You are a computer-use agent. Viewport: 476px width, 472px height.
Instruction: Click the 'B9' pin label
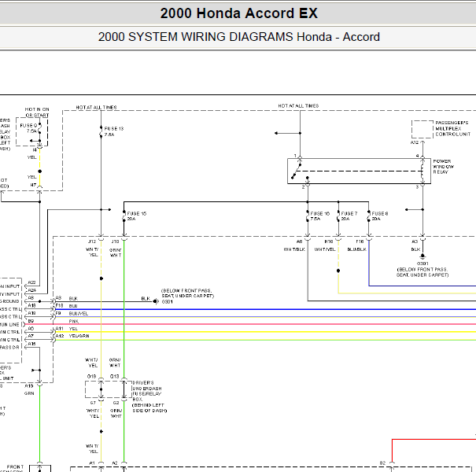31,321
